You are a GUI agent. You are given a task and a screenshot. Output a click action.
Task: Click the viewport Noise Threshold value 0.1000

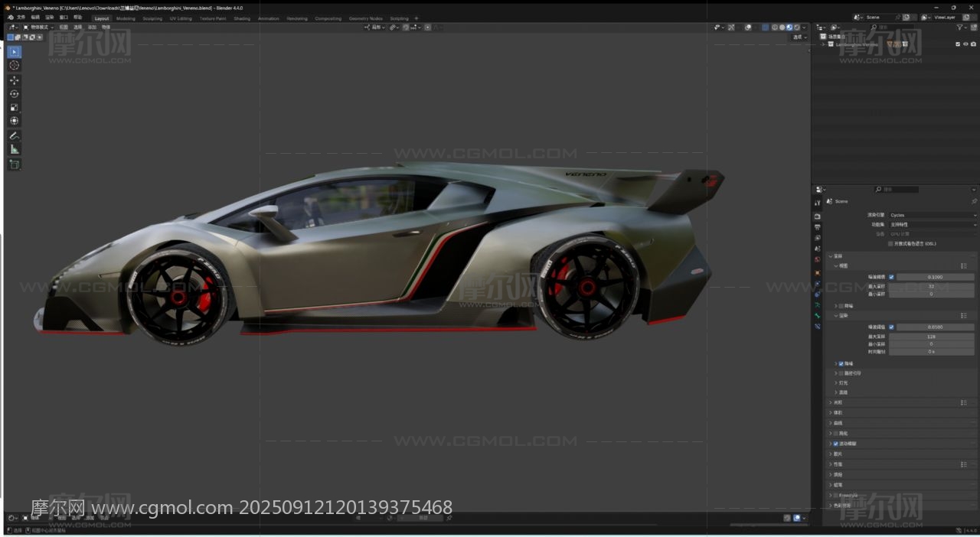click(x=936, y=277)
